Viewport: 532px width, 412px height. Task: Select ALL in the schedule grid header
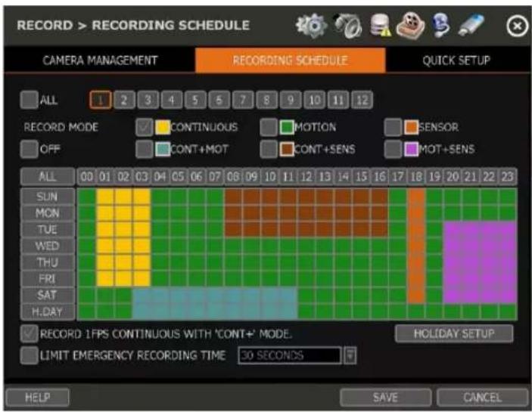click(x=48, y=177)
